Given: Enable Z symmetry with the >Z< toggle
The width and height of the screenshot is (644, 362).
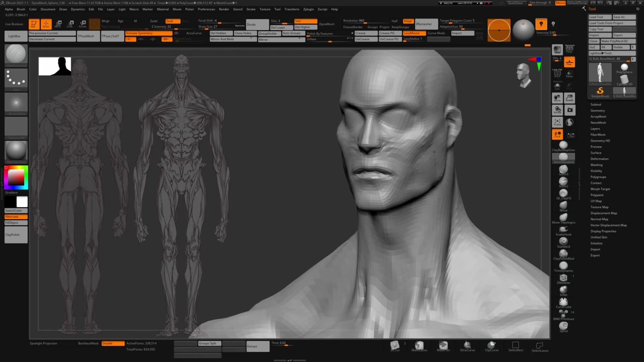Looking at the screenshot, I should (153, 39).
